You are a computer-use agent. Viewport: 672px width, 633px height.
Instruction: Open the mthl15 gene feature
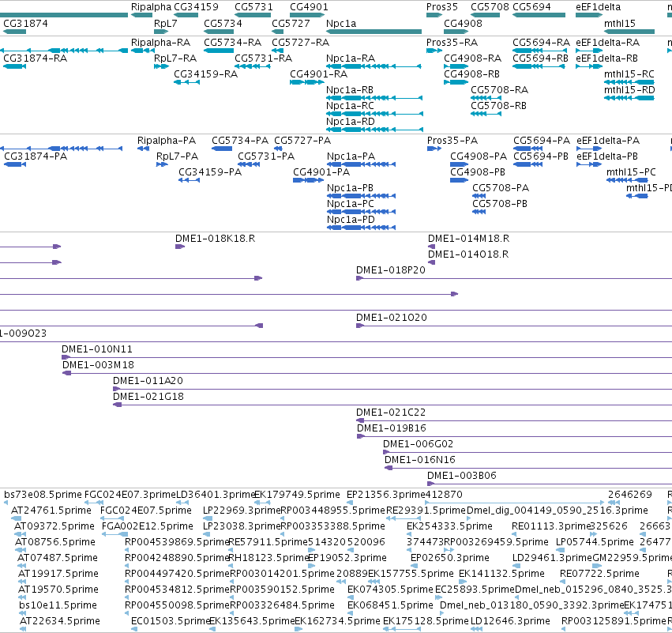click(x=629, y=32)
